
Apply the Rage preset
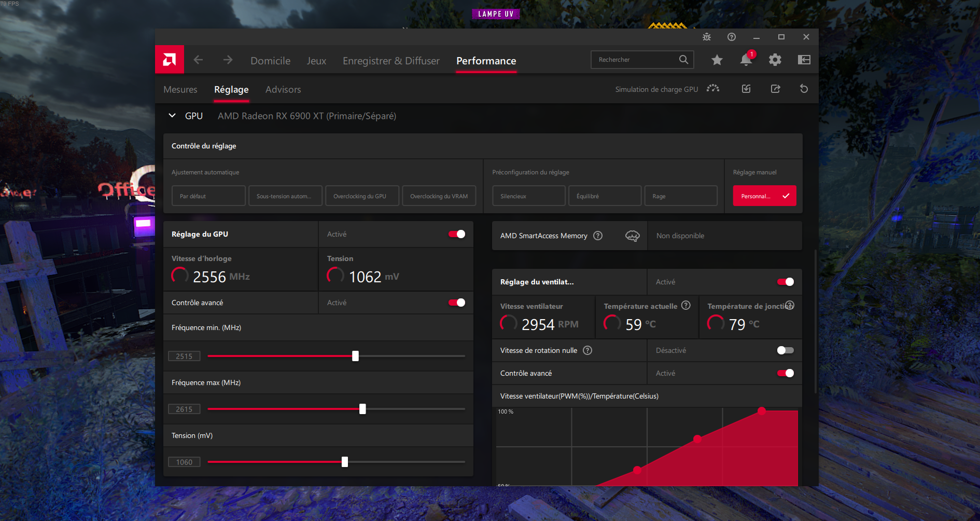(681, 196)
